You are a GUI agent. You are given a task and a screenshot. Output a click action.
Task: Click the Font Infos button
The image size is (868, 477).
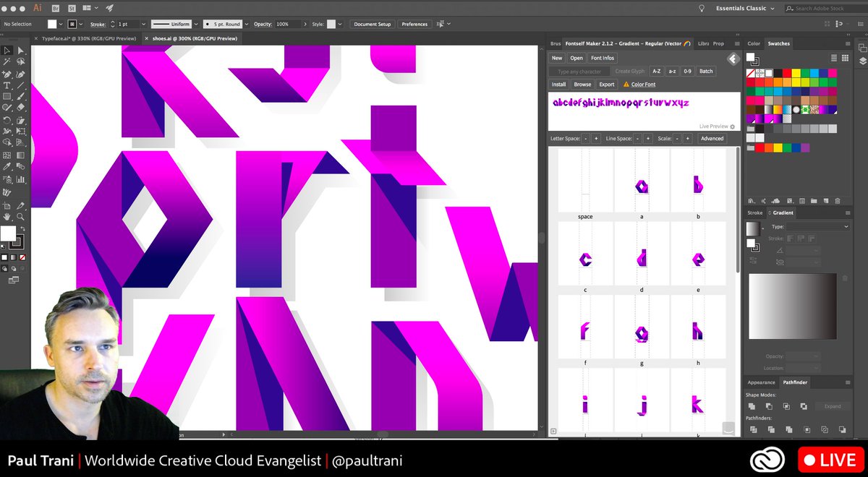point(602,58)
